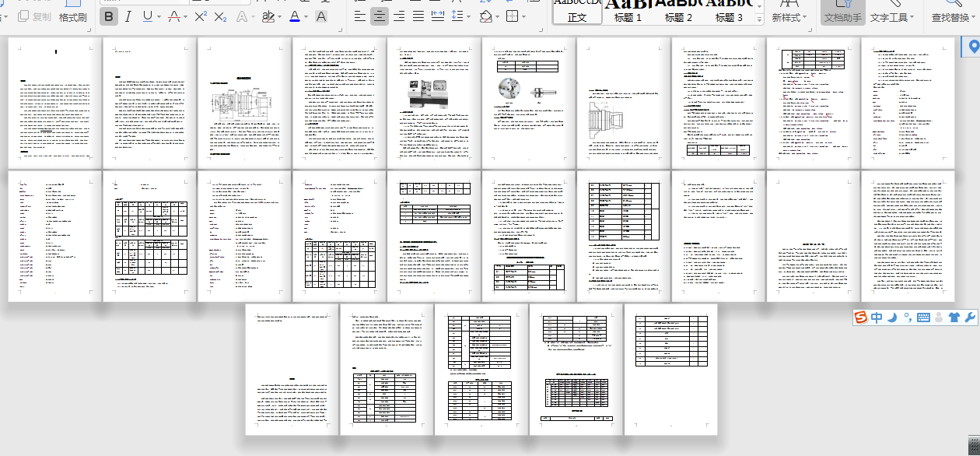980x456 pixels.
Task: Toggle italic formatting
Action: click(128, 16)
